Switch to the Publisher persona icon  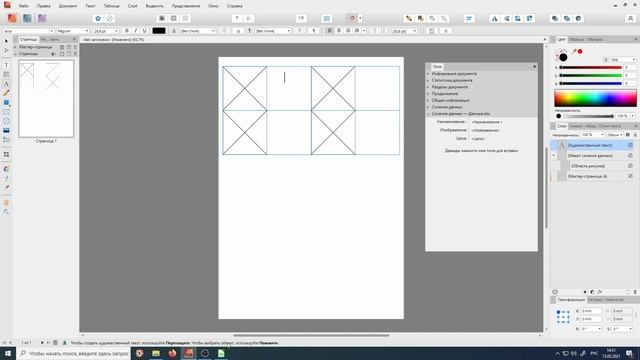coord(12,18)
